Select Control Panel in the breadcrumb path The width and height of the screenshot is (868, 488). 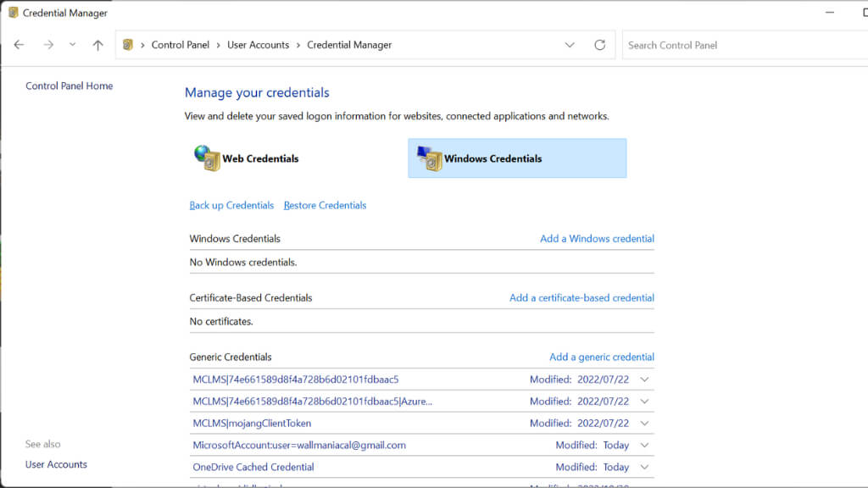[180, 45]
